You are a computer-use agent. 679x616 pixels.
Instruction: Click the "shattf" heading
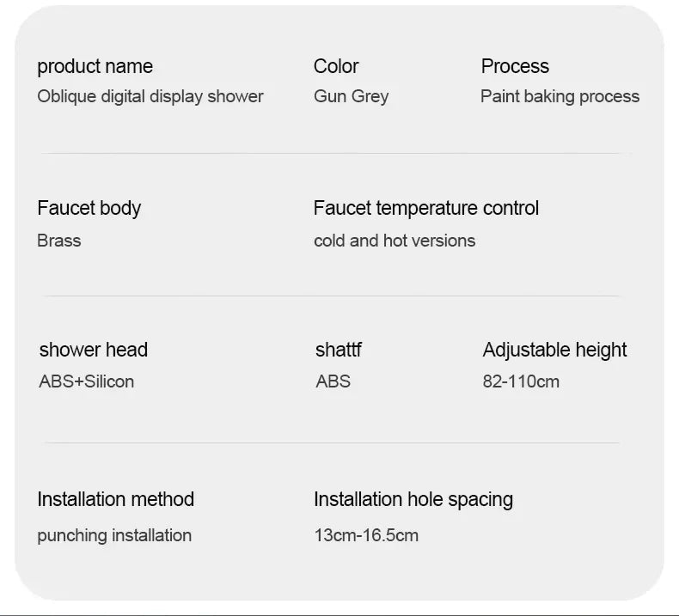(339, 350)
